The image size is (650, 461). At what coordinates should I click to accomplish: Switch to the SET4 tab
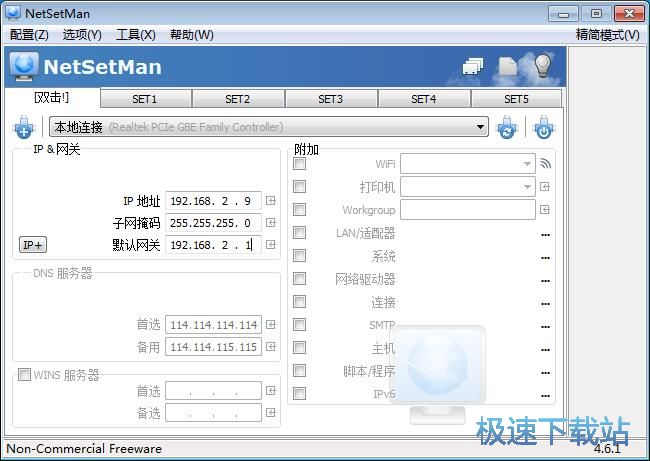click(424, 99)
